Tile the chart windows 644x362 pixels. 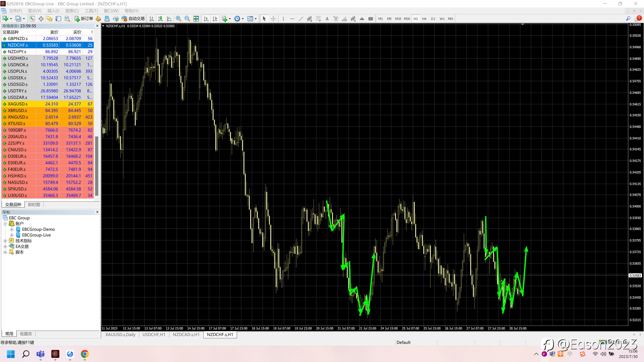[x=196, y=19]
